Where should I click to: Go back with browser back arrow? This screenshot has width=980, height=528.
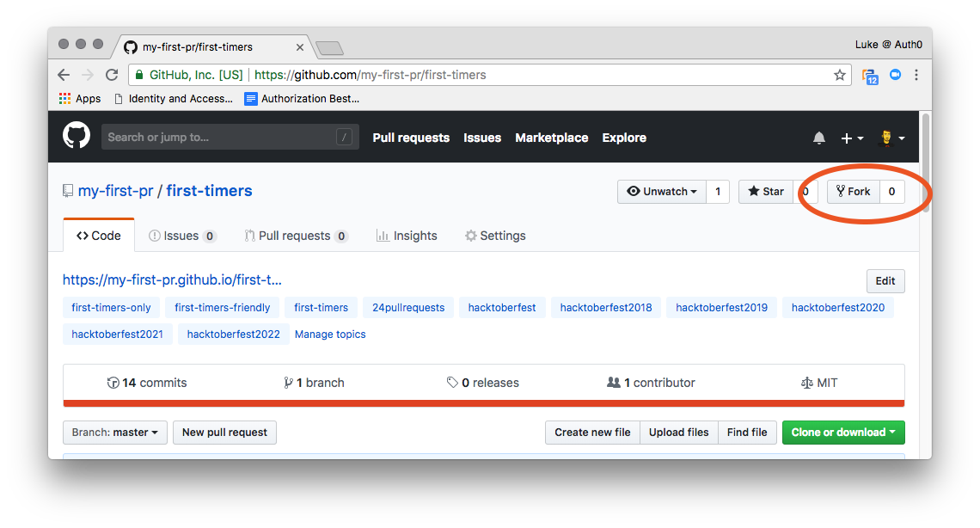pos(64,75)
